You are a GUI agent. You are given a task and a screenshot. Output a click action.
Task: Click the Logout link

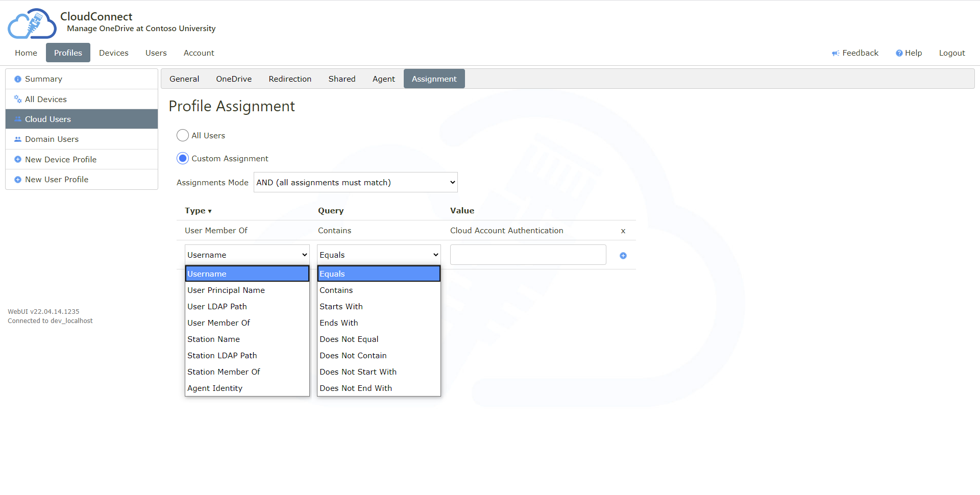click(951, 53)
